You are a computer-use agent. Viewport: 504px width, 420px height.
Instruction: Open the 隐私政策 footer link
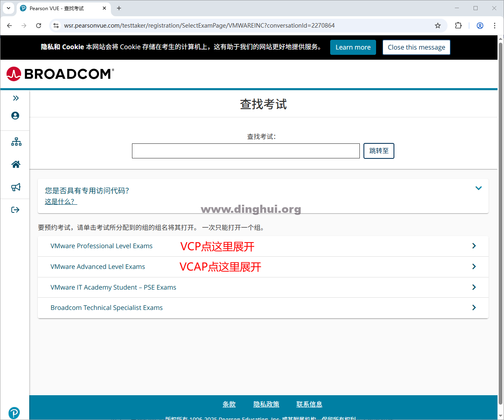[x=266, y=404]
